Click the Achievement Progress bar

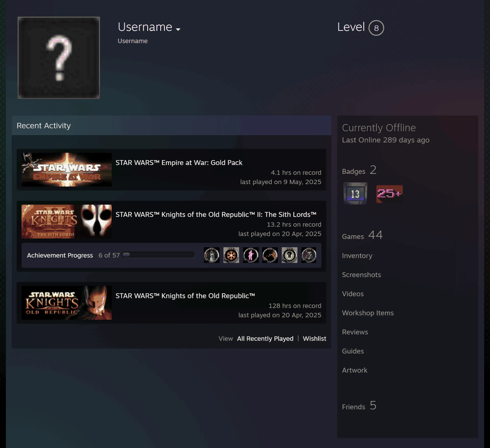point(158,255)
